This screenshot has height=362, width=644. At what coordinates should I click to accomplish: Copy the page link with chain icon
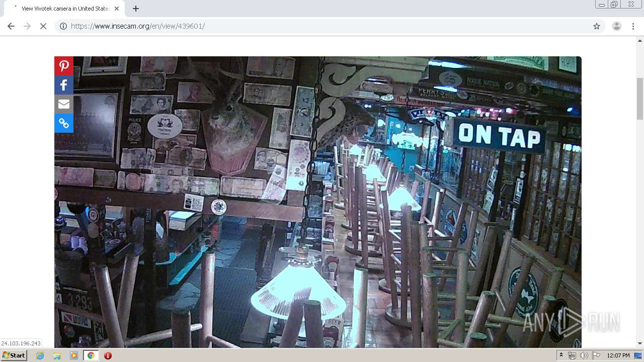pos(64,123)
